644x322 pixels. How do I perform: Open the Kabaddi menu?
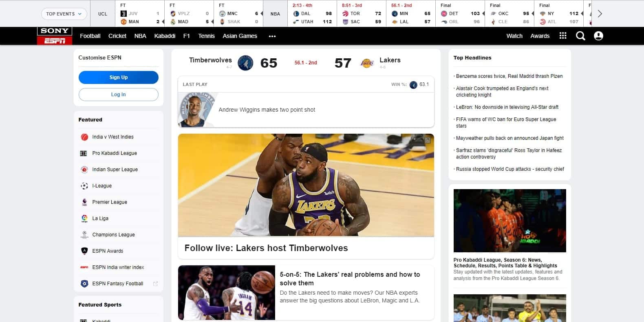(165, 36)
